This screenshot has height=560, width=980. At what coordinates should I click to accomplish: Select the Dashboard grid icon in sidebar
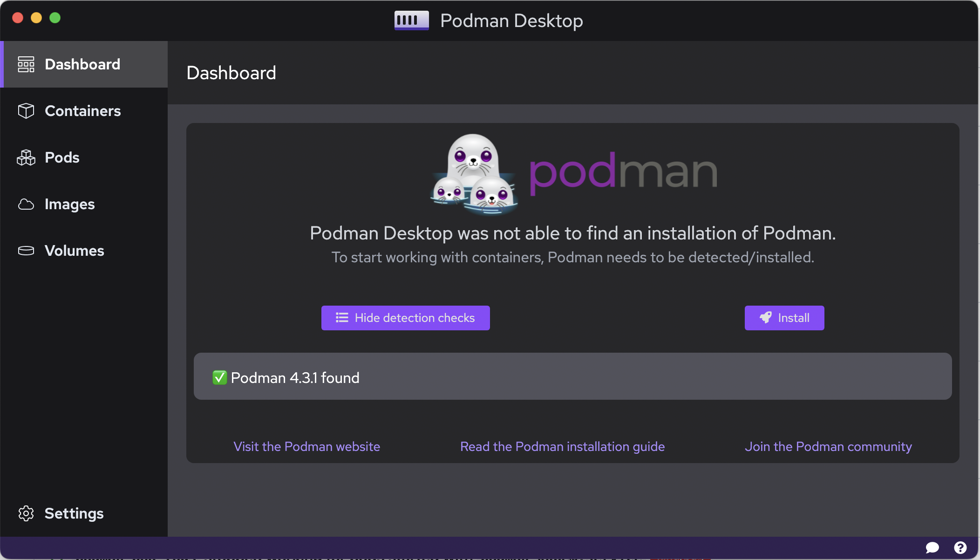tap(26, 64)
